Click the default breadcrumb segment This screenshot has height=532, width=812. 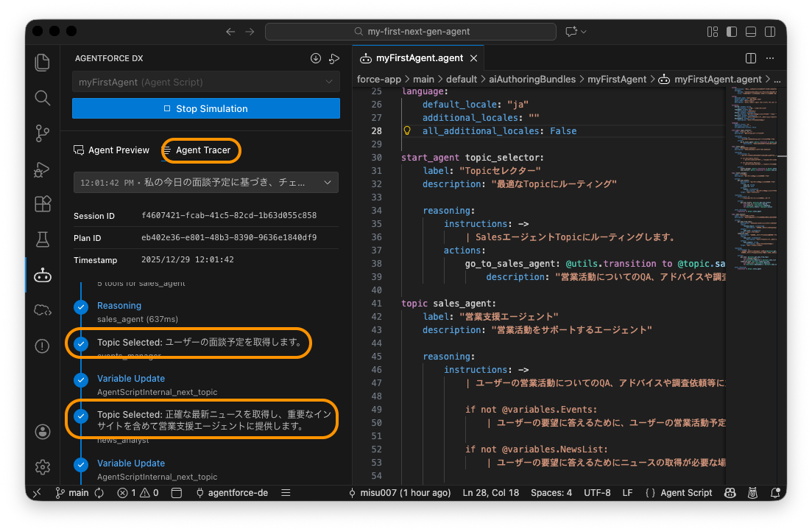(462, 80)
